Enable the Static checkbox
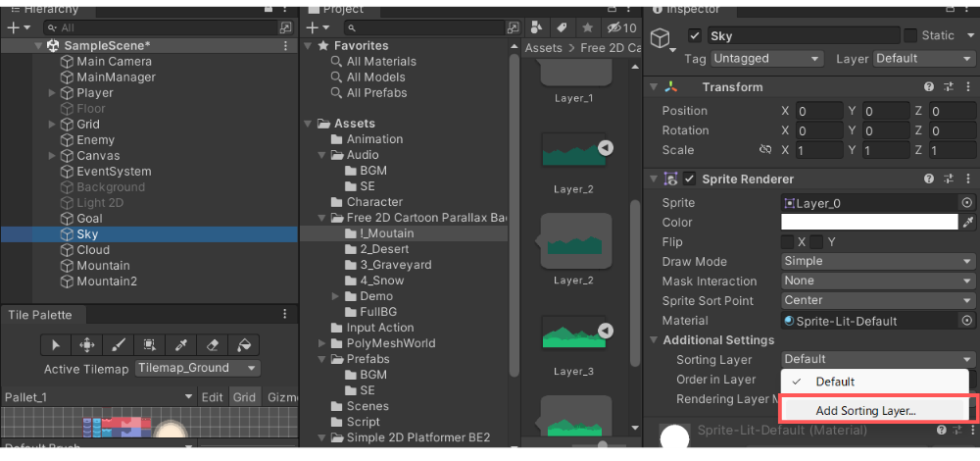 (910, 36)
